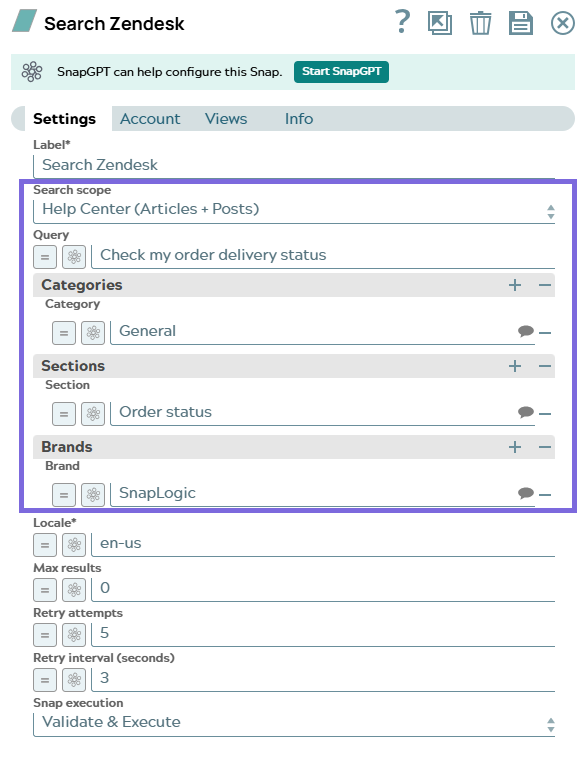Save settings with the floppy disk icon
Image resolution: width=586 pixels, height=760 pixels.
coord(521,23)
